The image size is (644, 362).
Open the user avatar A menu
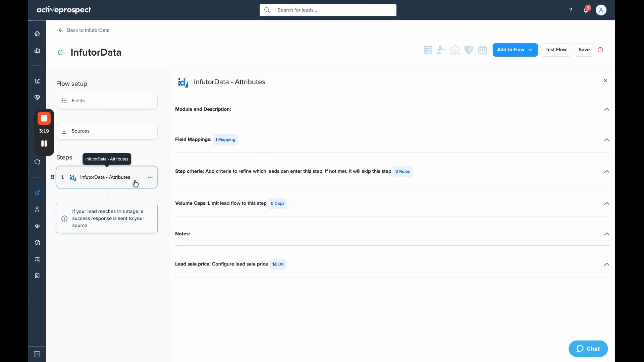[601, 10]
